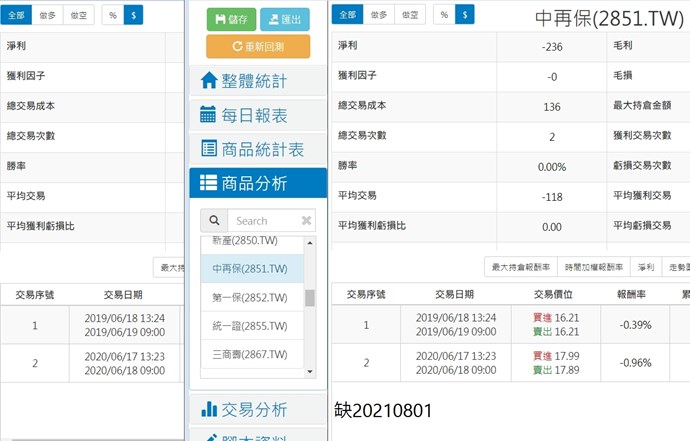Click the green 儲存 save button
This screenshot has height=441, width=690.
point(231,19)
